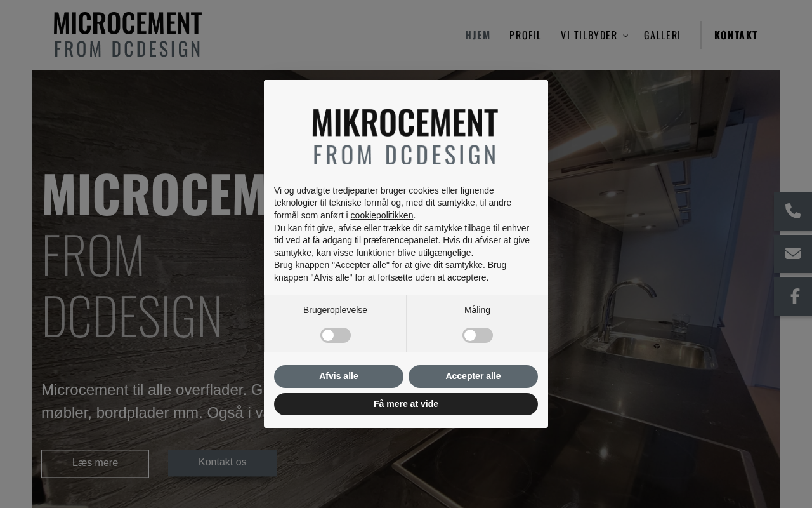Open the email envelope side icon
Image resolution: width=812 pixels, height=508 pixels.
tap(793, 254)
